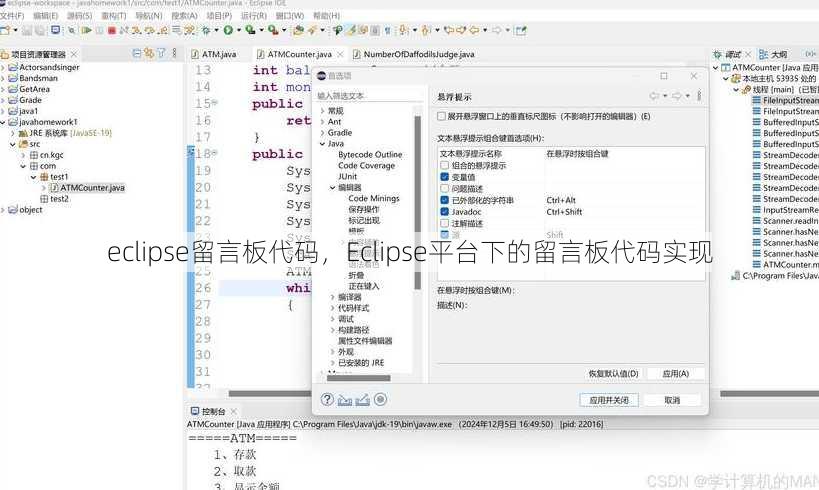The height and width of the screenshot is (490, 819).
Task: Open the 窗口(W) menu
Action: [x=289, y=16]
